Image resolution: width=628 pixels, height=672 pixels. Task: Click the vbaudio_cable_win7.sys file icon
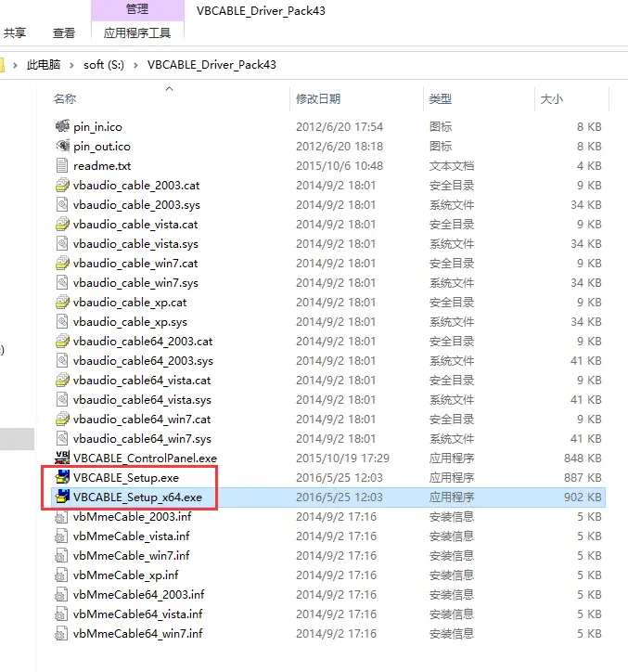(62, 282)
